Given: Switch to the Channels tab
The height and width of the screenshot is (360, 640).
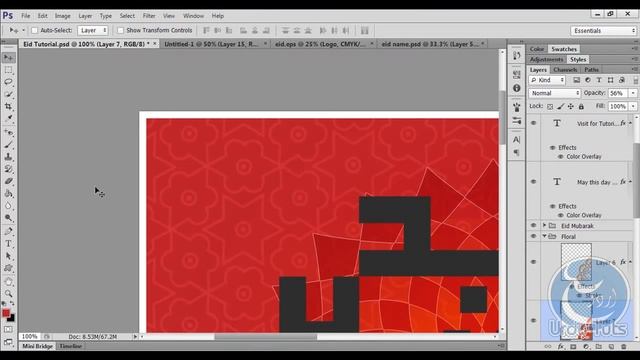Looking at the screenshot, I should coord(565,70).
